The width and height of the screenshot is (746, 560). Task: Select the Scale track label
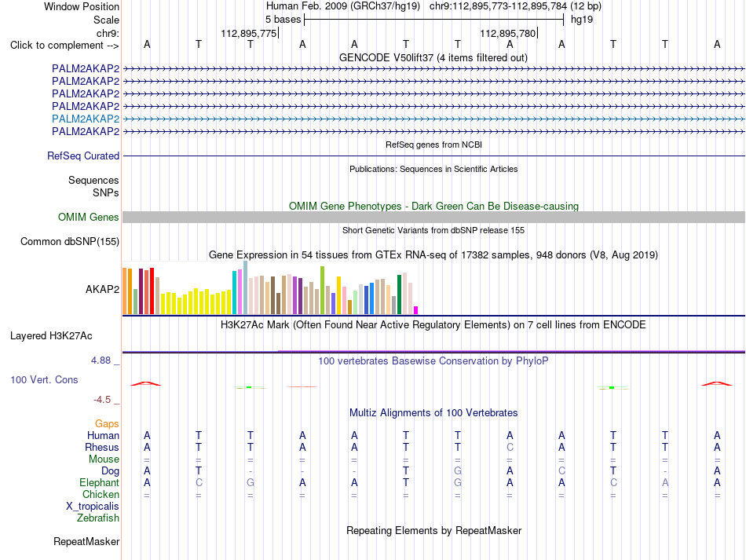click(x=106, y=20)
